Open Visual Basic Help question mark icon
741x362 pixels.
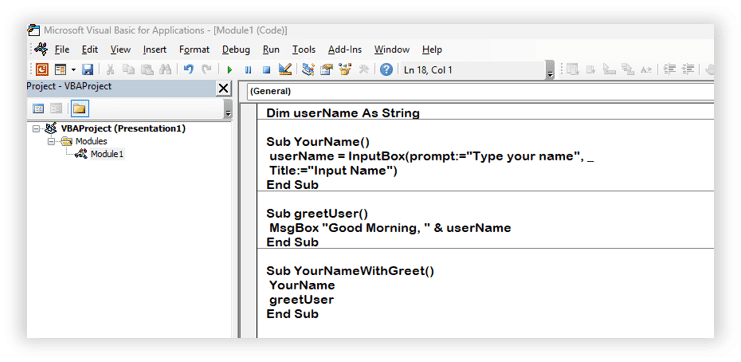coord(386,70)
